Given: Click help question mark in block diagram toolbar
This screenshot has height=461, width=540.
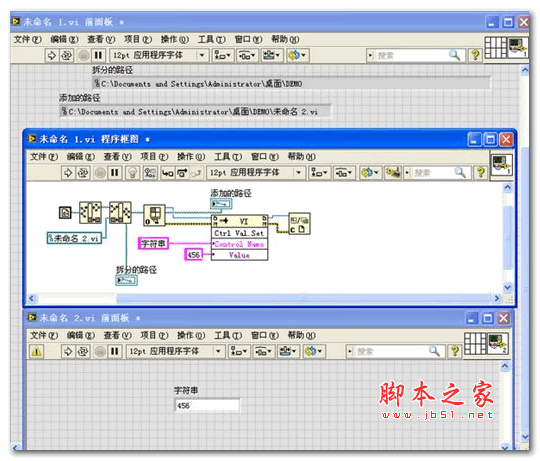Looking at the screenshot, I should pos(480,172).
